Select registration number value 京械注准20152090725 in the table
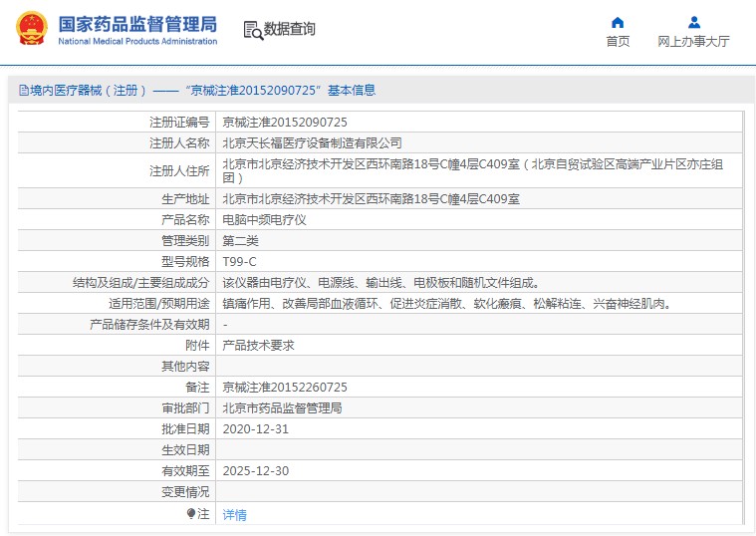 [x=285, y=123]
